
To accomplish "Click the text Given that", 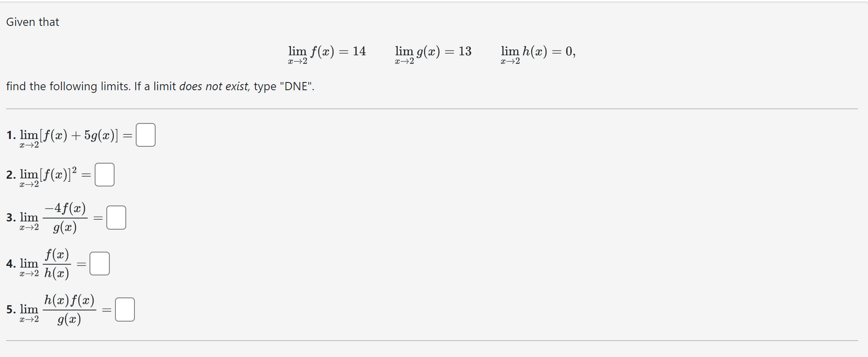I will click(x=32, y=22).
